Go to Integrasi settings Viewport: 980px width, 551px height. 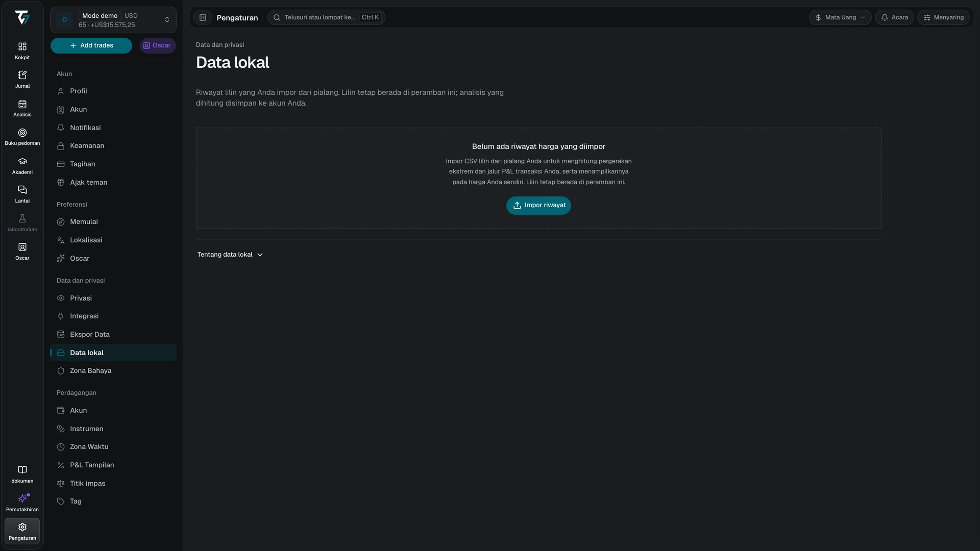(x=113, y=316)
